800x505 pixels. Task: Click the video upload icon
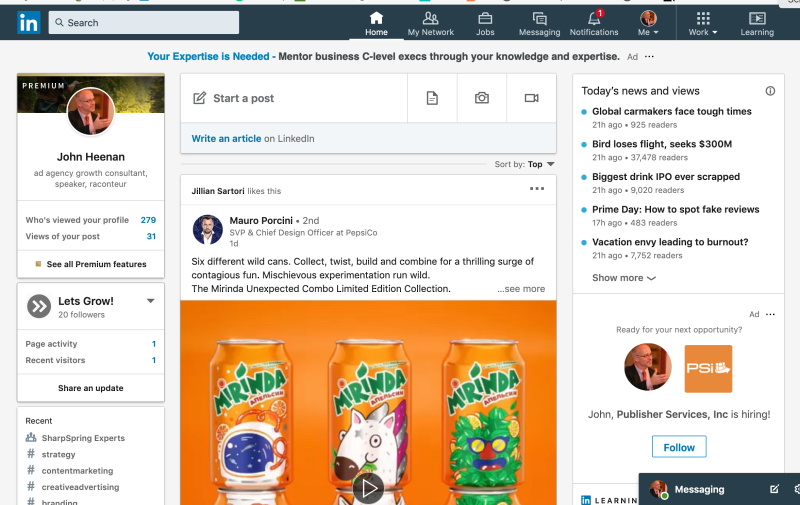click(x=532, y=98)
